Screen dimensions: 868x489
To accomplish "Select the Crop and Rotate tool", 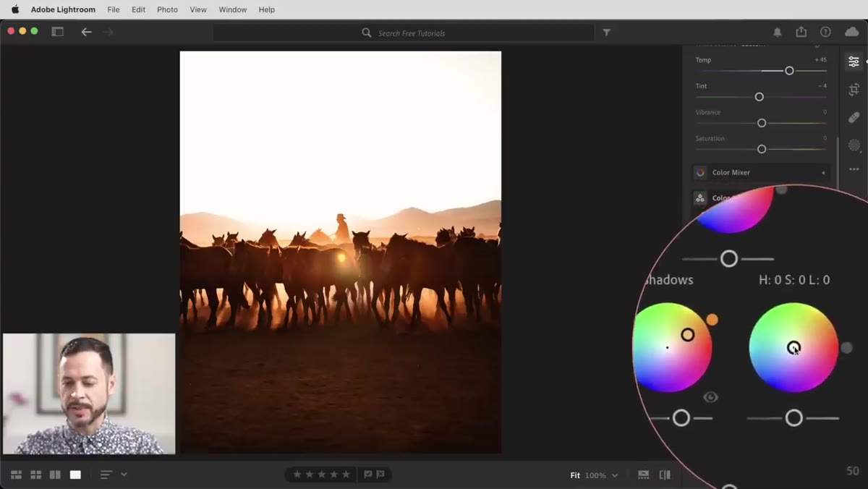I will click(854, 90).
